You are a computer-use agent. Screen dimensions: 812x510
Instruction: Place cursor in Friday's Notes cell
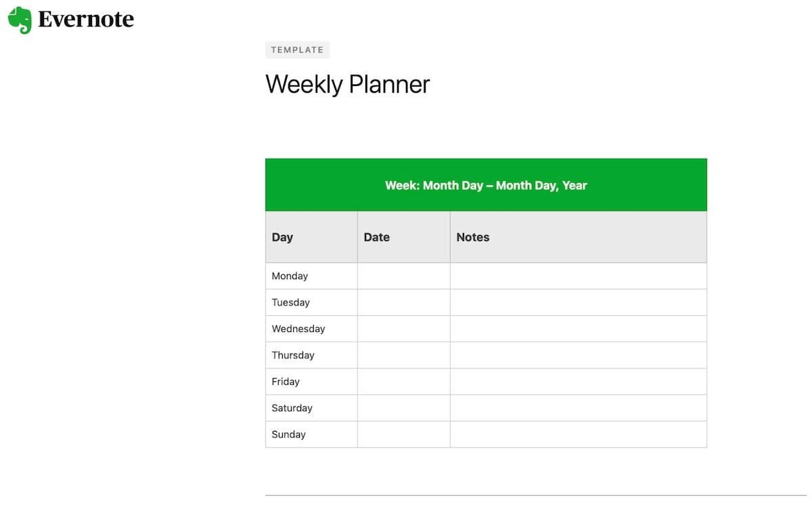(x=578, y=381)
